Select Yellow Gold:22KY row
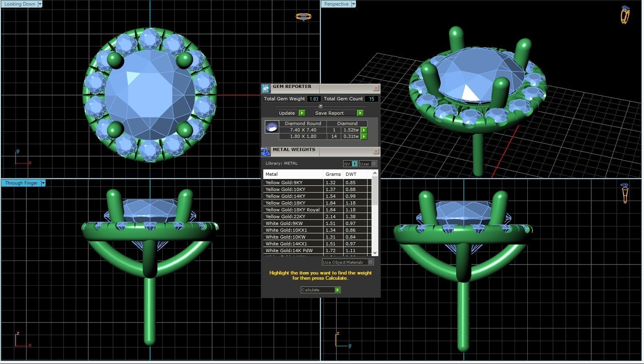 pyautogui.click(x=317, y=217)
